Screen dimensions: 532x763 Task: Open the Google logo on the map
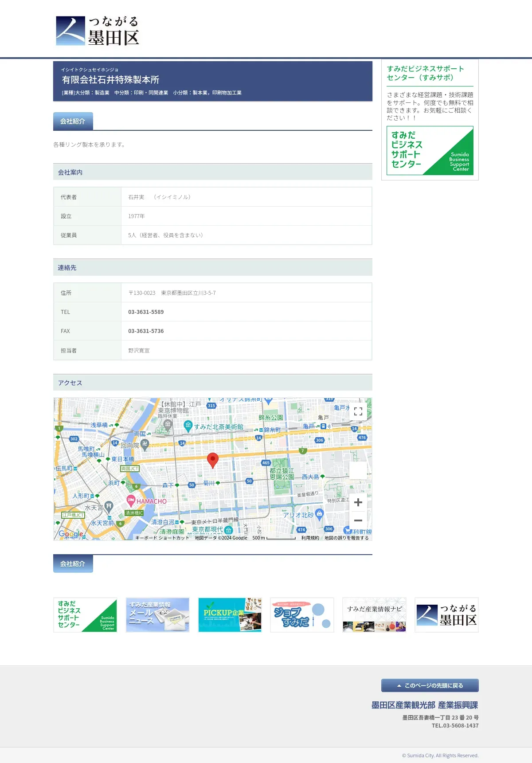[x=71, y=534]
